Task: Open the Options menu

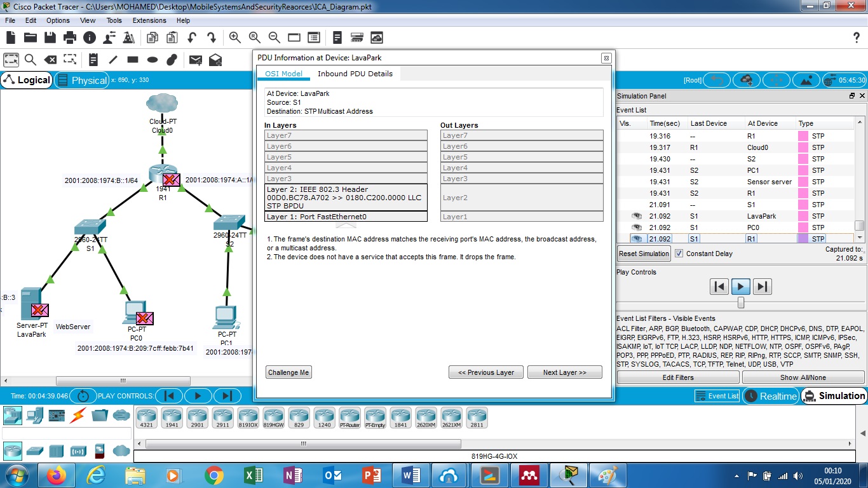Action: (x=58, y=20)
